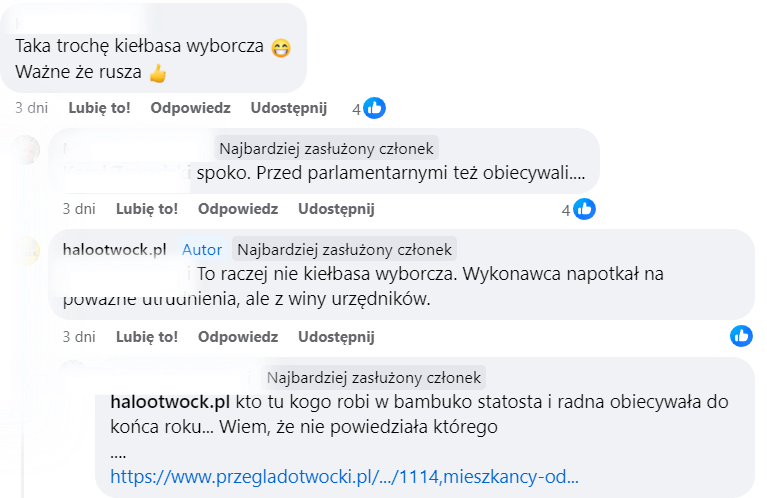
Task: Click the like reaction icon on the first comment
Action: click(374, 108)
